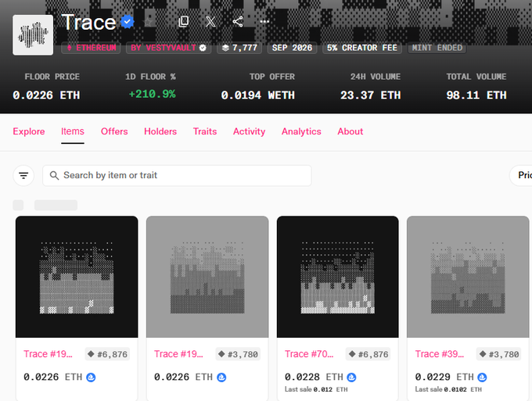Open the About tab
Viewport: 532px width, 401px height.
(350, 131)
